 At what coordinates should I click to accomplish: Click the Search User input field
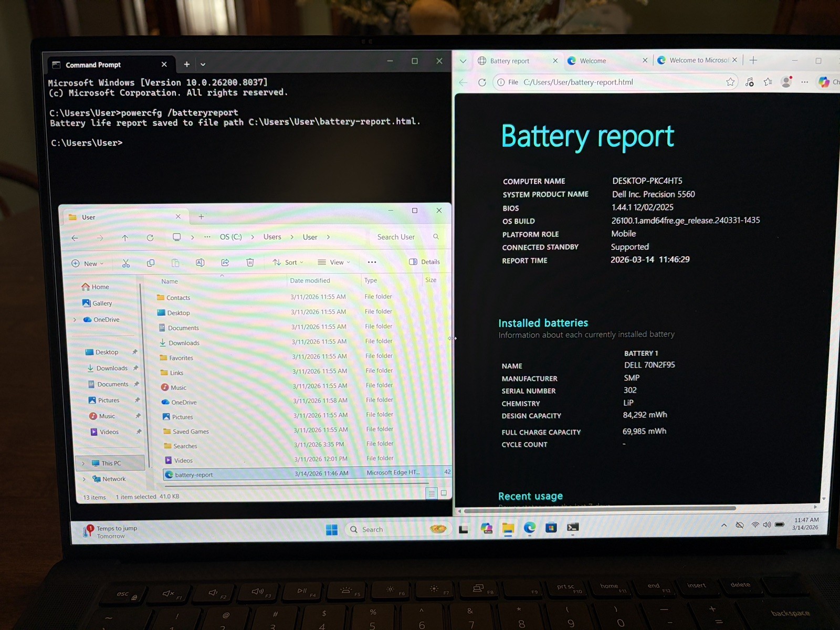[x=400, y=237]
